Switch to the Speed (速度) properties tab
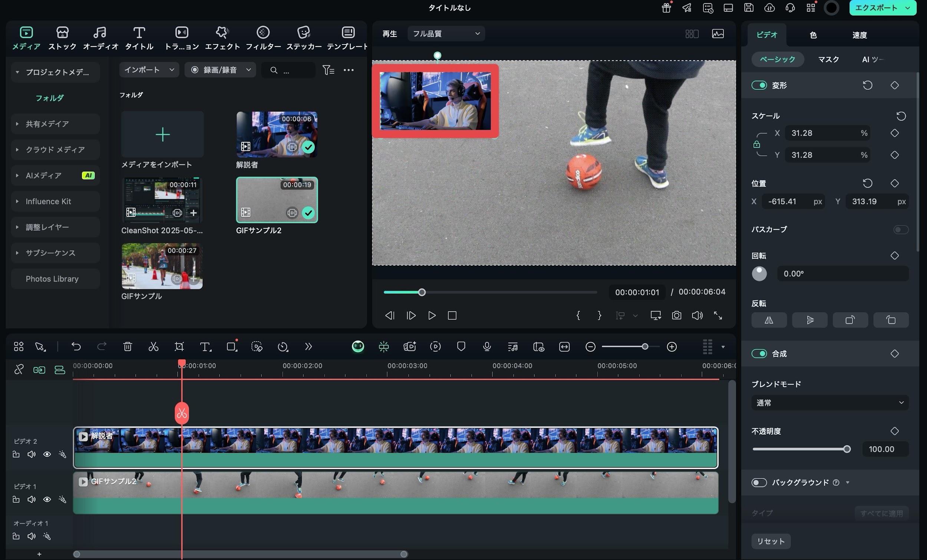The height and width of the screenshot is (560, 927). click(860, 35)
